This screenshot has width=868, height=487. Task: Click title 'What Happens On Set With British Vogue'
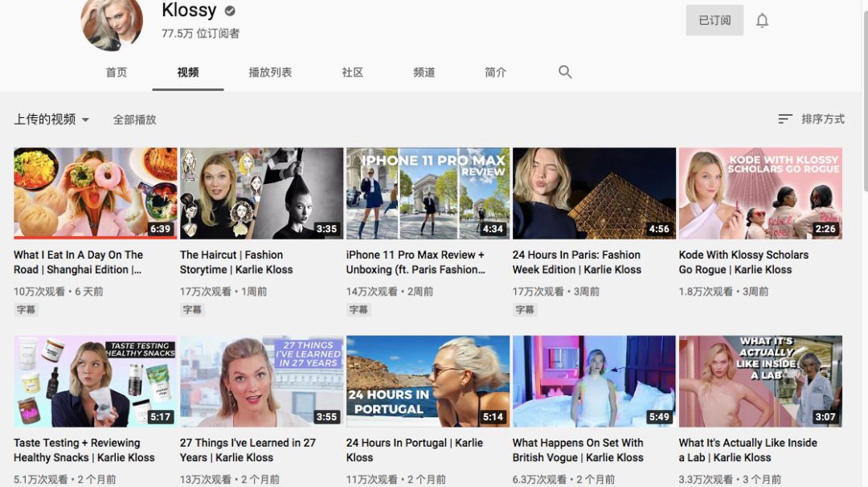click(x=578, y=451)
